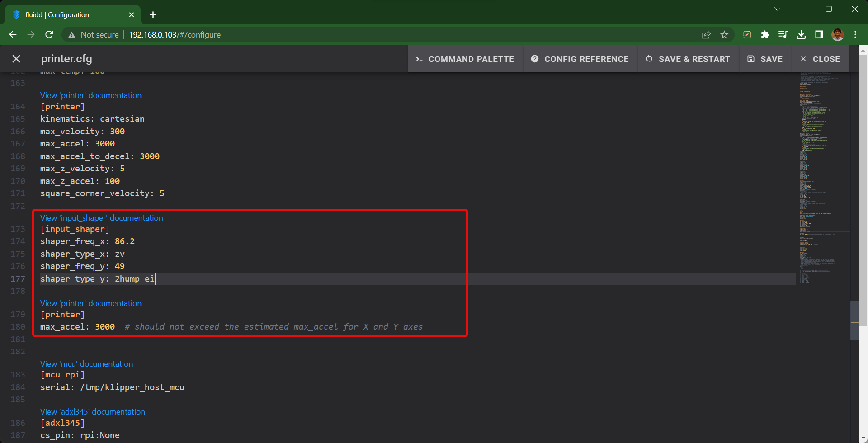This screenshot has height=443, width=868.
Task: Click the [input_shaper] section header
Action: coord(75,229)
